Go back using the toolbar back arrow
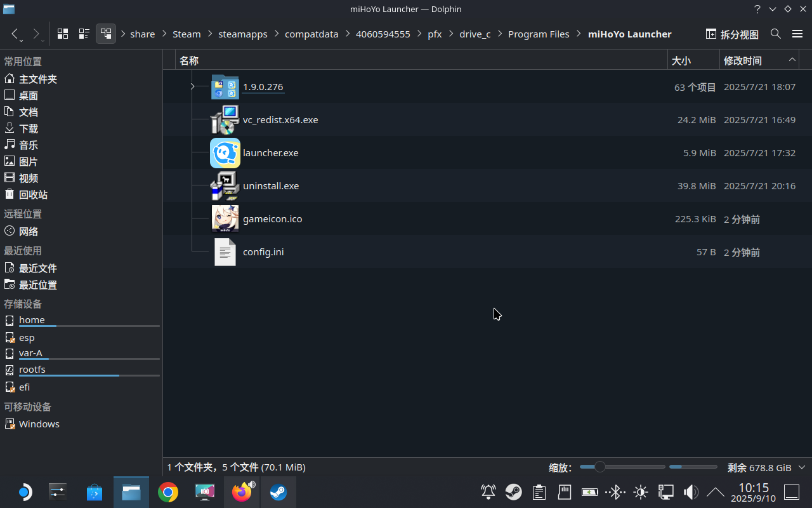 (x=15, y=34)
